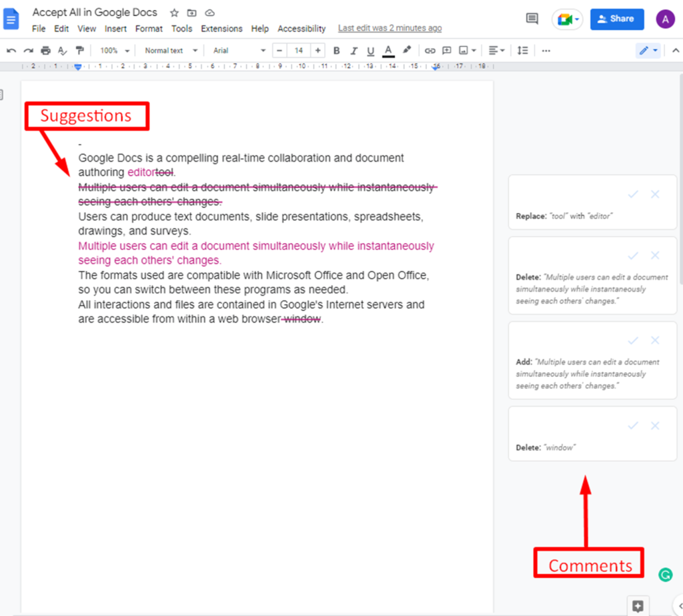Open the Format menu
This screenshot has height=616, width=683.
pyautogui.click(x=149, y=29)
